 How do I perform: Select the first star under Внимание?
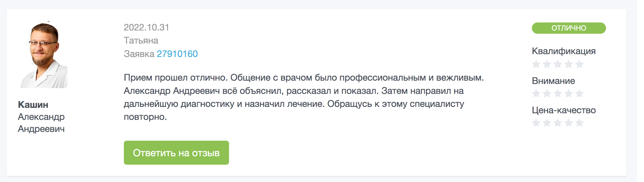click(536, 93)
